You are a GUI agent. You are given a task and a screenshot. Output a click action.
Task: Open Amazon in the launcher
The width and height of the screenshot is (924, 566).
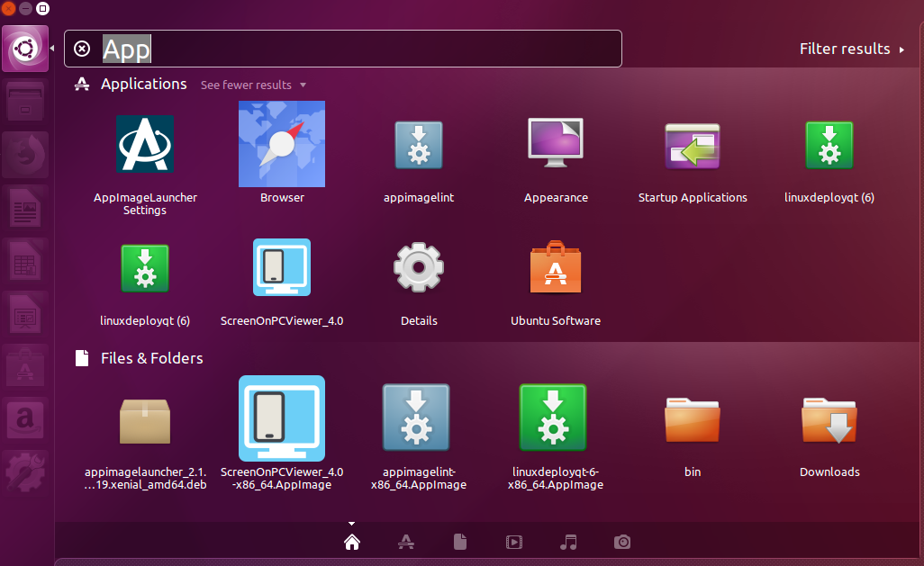tap(25, 420)
